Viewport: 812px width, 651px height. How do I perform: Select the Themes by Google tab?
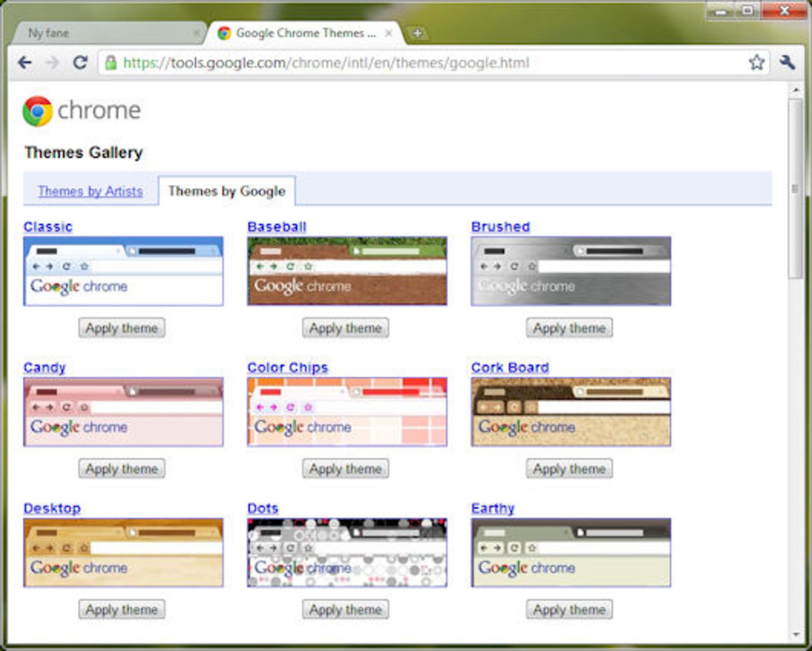click(x=227, y=191)
